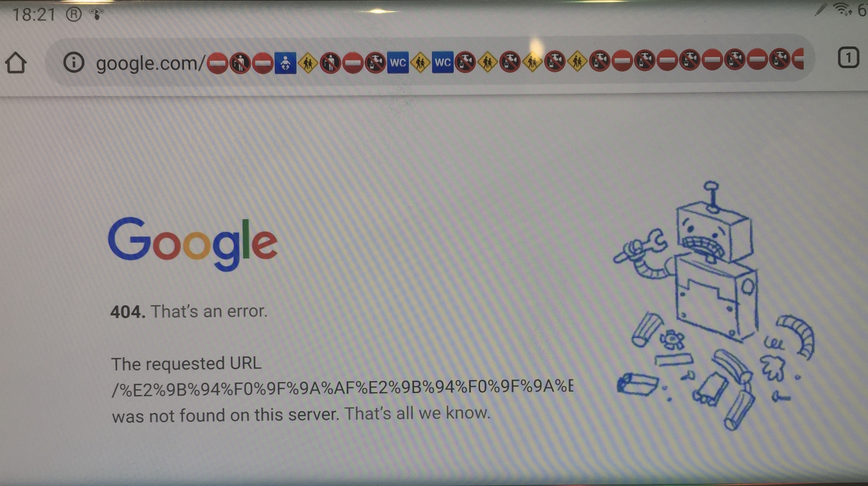Click the "The requested URL" line

[x=186, y=364]
